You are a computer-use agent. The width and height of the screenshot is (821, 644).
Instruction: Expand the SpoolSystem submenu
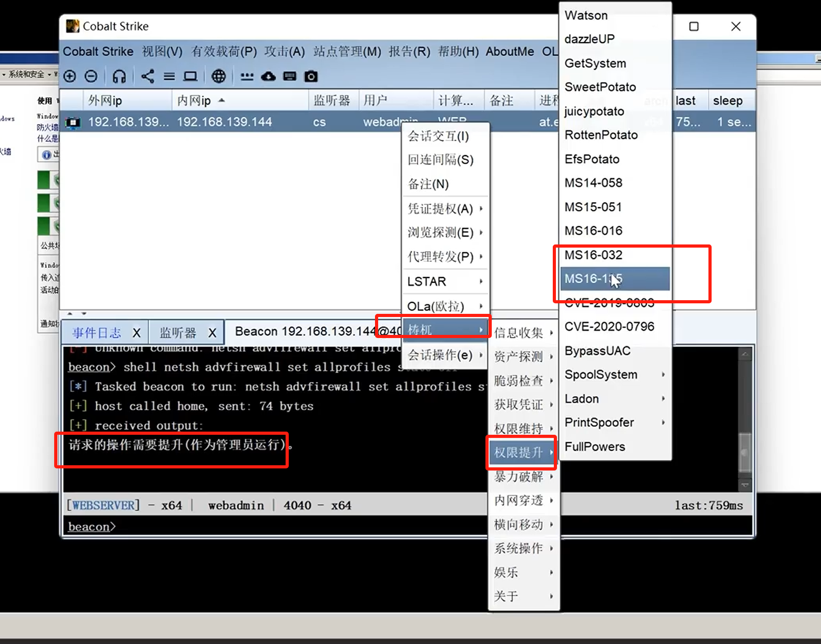(x=615, y=375)
